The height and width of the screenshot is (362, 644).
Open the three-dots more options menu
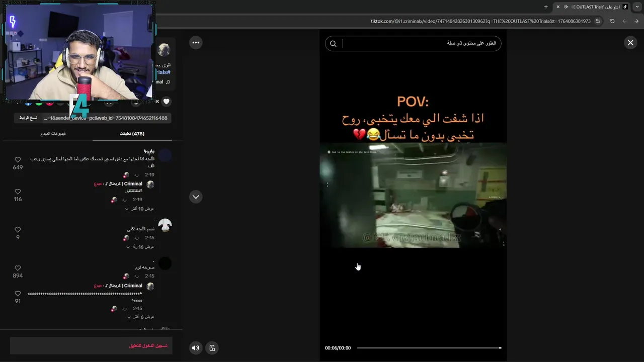click(x=196, y=43)
